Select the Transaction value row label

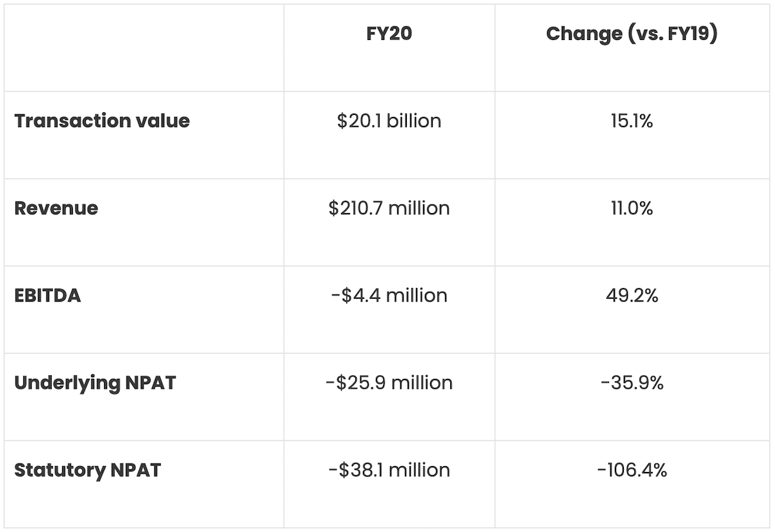pos(102,121)
